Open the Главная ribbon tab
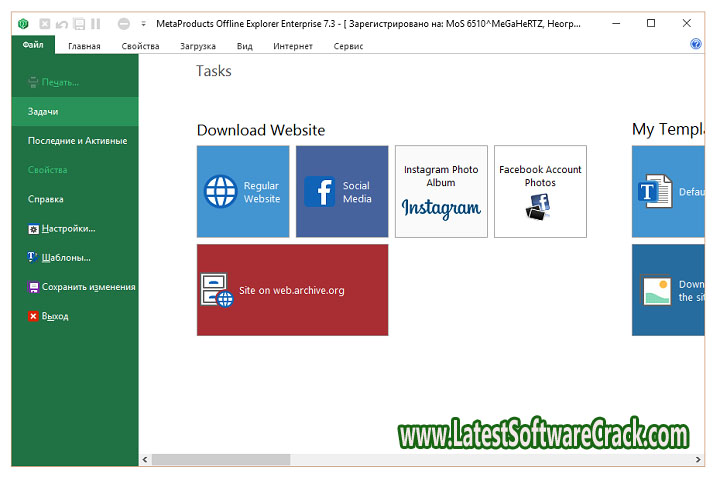This screenshot has height=480, width=720. pos(84,46)
